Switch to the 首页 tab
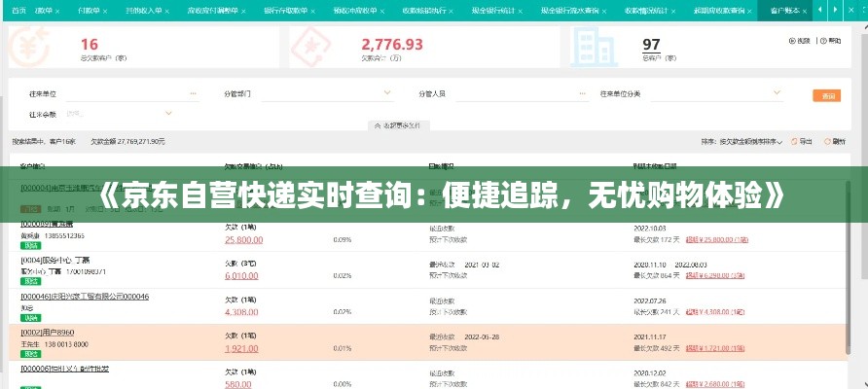The width and height of the screenshot is (868, 389). 18,11
